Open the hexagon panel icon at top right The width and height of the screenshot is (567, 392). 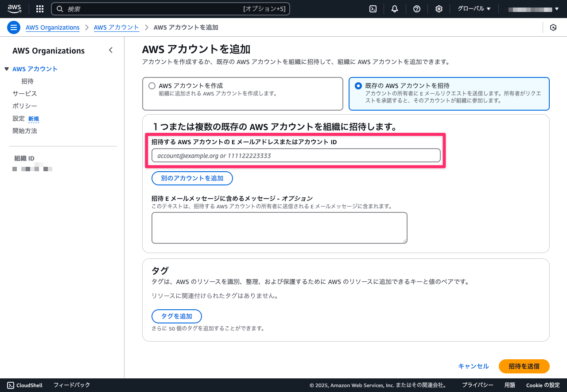click(x=553, y=27)
